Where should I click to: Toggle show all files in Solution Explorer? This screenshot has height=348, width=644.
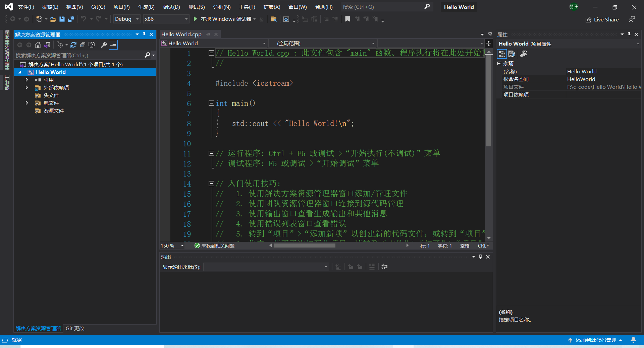pos(92,45)
